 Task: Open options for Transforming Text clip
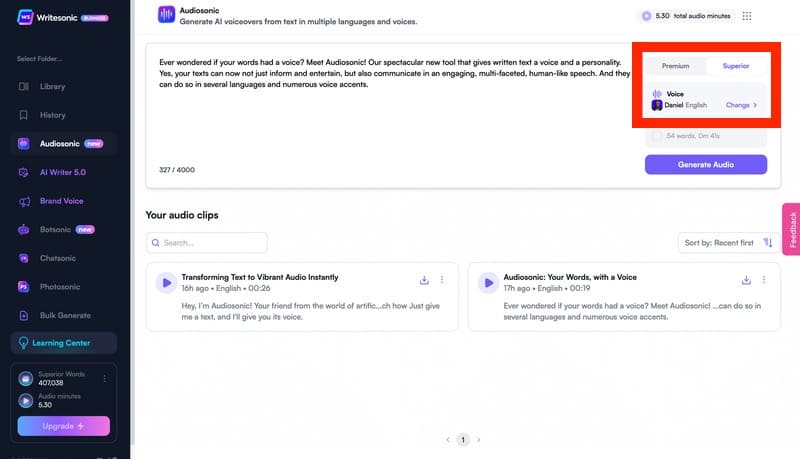click(x=442, y=280)
